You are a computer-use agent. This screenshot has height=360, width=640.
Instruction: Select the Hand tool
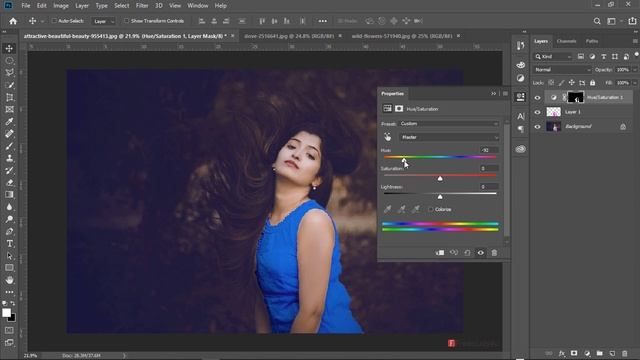pos(9,280)
